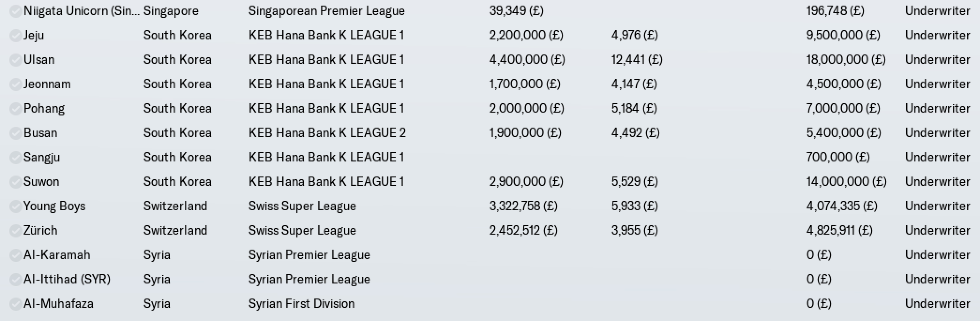Select Swiss Super League on Young Boys row

tap(302, 206)
